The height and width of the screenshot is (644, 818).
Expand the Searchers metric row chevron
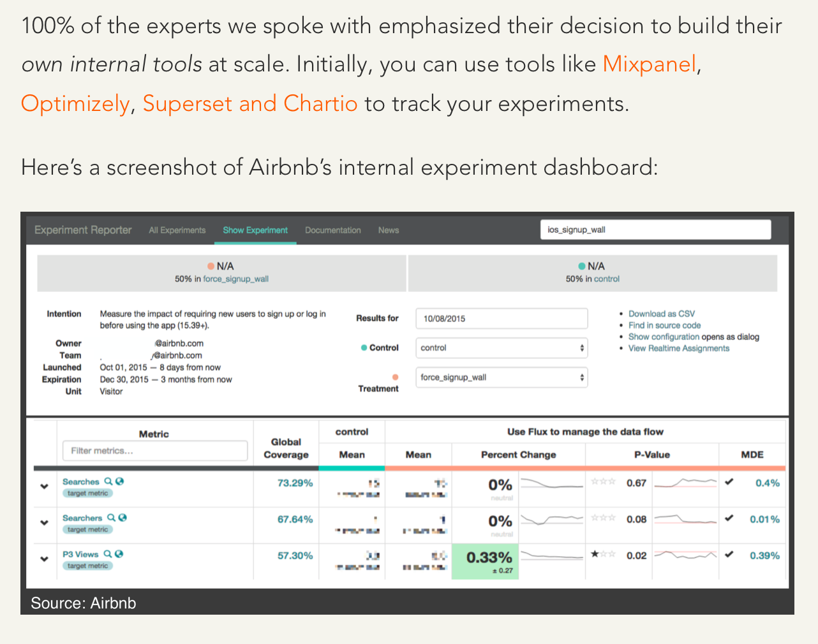[x=44, y=523]
